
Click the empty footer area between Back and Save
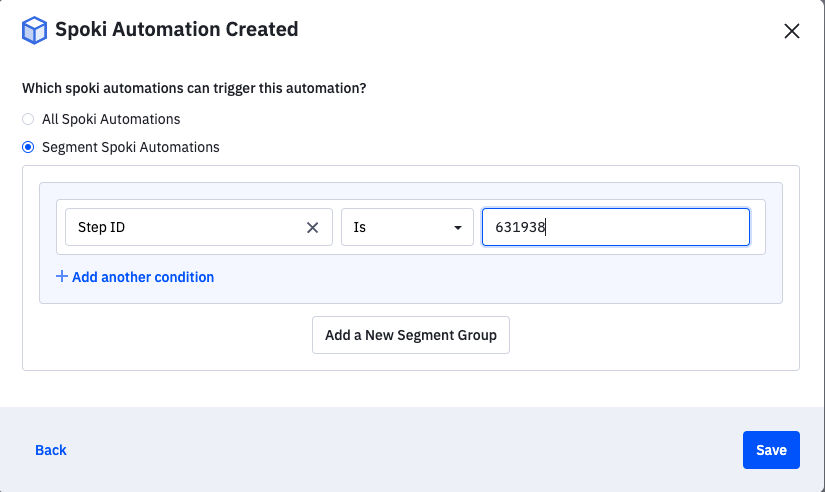click(400, 450)
